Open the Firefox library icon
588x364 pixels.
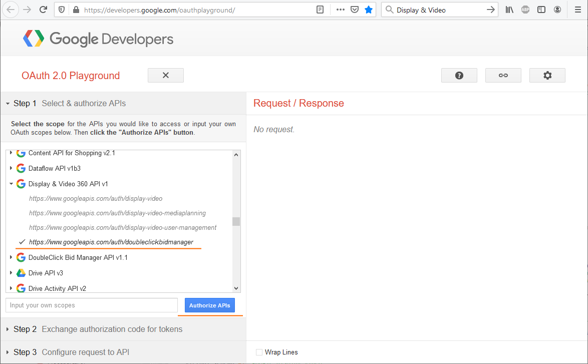pyautogui.click(x=509, y=10)
